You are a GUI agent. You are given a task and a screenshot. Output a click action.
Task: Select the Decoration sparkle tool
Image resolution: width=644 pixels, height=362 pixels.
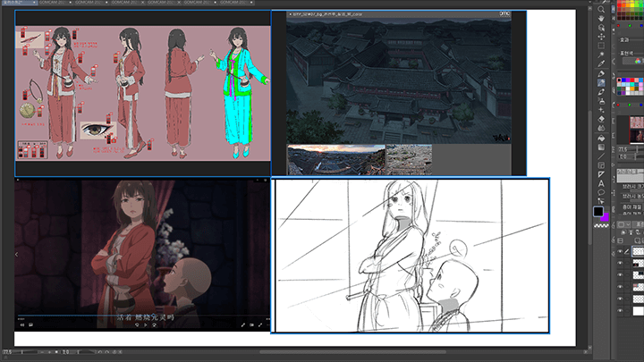[x=601, y=110]
